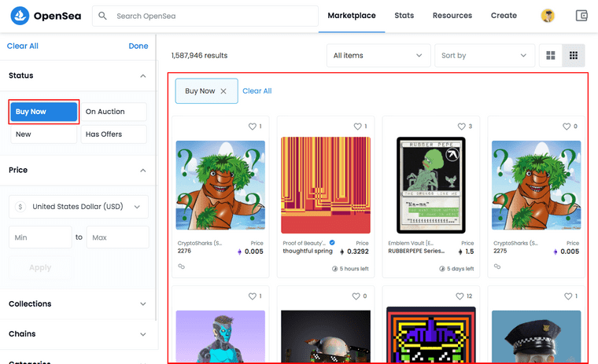598x364 pixels.
Task: Expand the Collections section
Action: click(143, 303)
